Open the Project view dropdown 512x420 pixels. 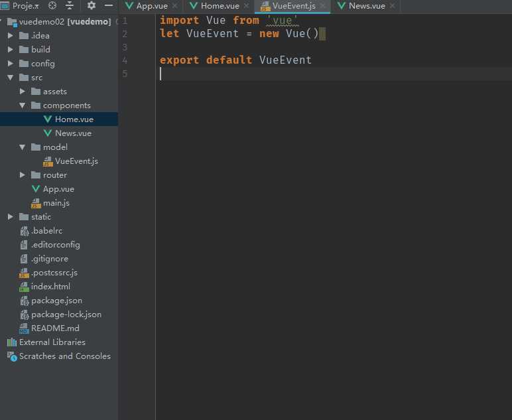(x=25, y=6)
